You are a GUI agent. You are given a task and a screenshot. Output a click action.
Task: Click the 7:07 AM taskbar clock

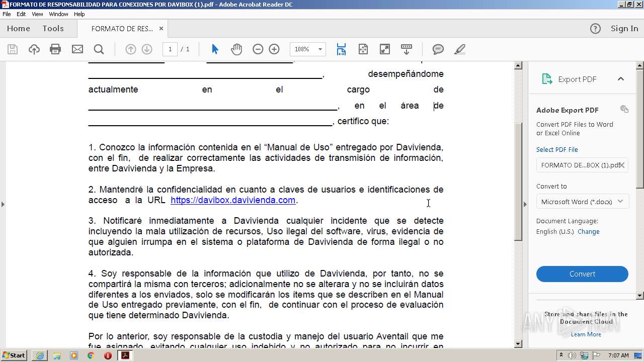(618, 355)
